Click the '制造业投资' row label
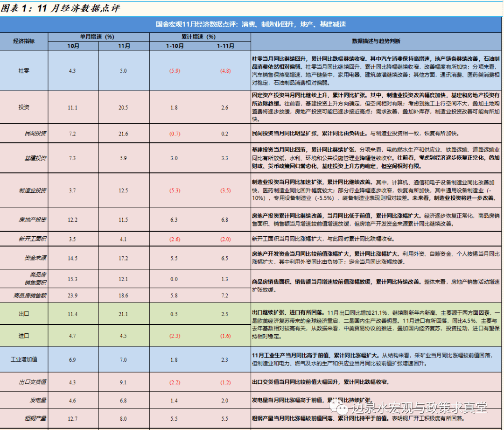 point(33,190)
